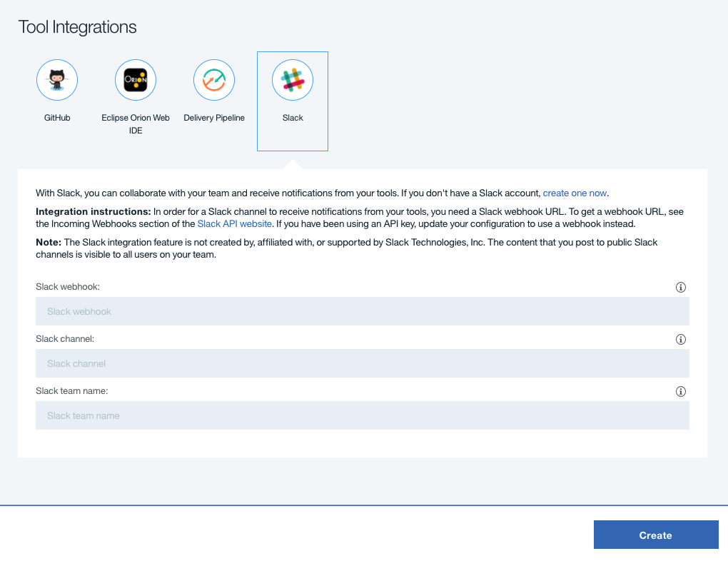The width and height of the screenshot is (728, 561).
Task: Click the 'Slack team name:' field label
Action: point(72,391)
